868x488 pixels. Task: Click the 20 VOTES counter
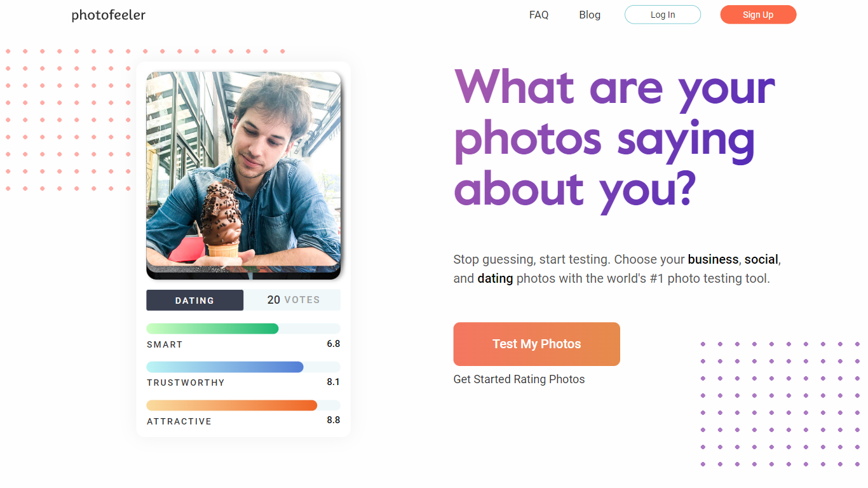coord(293,300)
